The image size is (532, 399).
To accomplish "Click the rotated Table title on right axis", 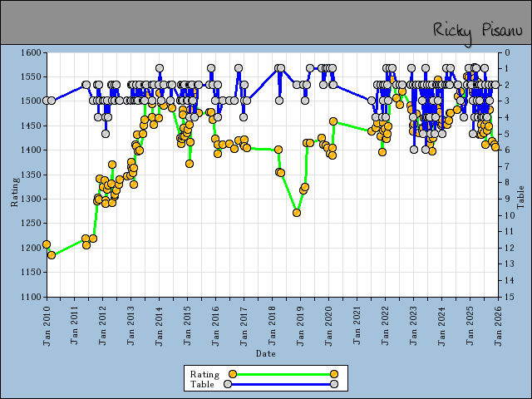I will (x=521, y=196).
